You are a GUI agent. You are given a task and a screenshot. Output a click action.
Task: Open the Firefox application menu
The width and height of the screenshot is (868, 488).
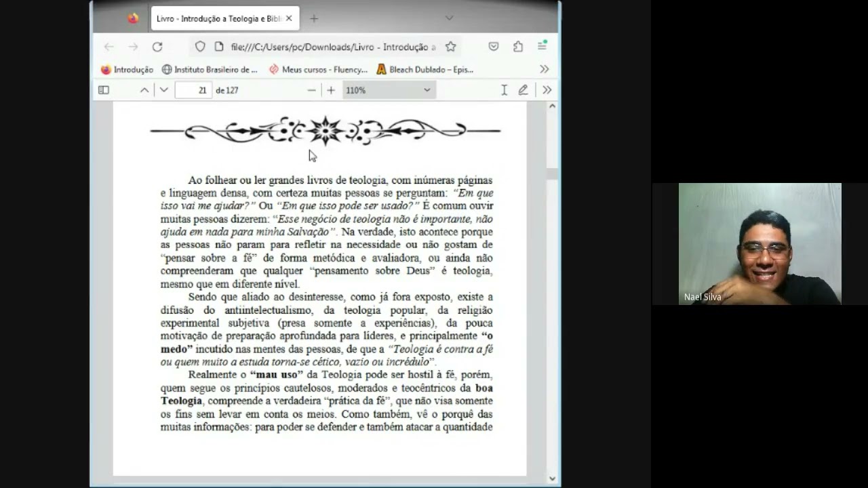tap(542, 46)
